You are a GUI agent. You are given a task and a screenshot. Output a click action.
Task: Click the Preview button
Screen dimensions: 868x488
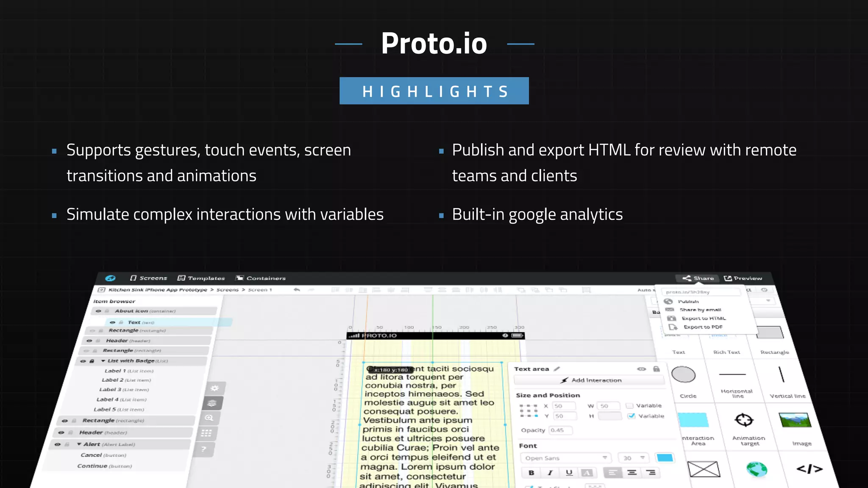pyautogui.click(x=743, y=278)
